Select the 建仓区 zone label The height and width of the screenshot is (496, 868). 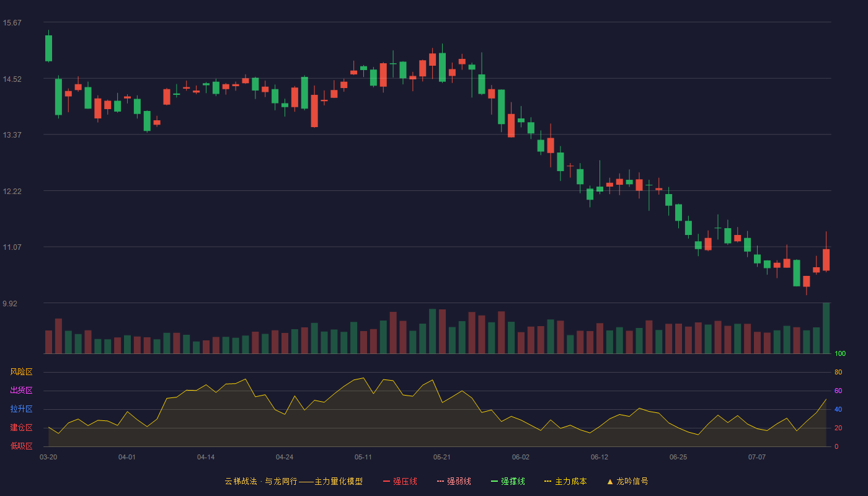pyautogui.click(x=21, y=428)
